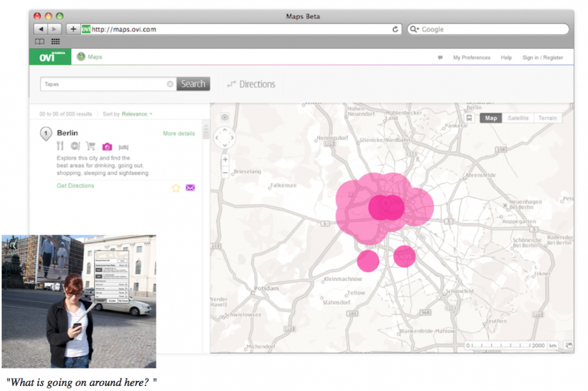
Task: Click the Maps tab label
Action: click(x=95, y=57)
